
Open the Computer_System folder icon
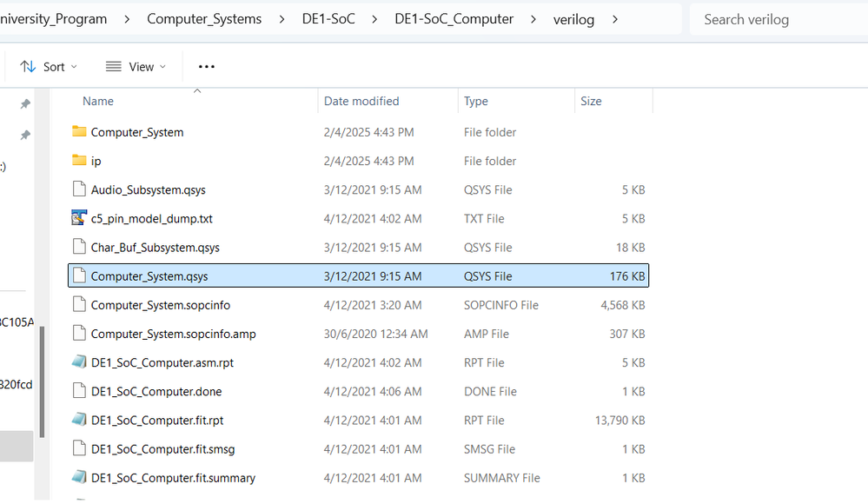(x=79, y=131)
